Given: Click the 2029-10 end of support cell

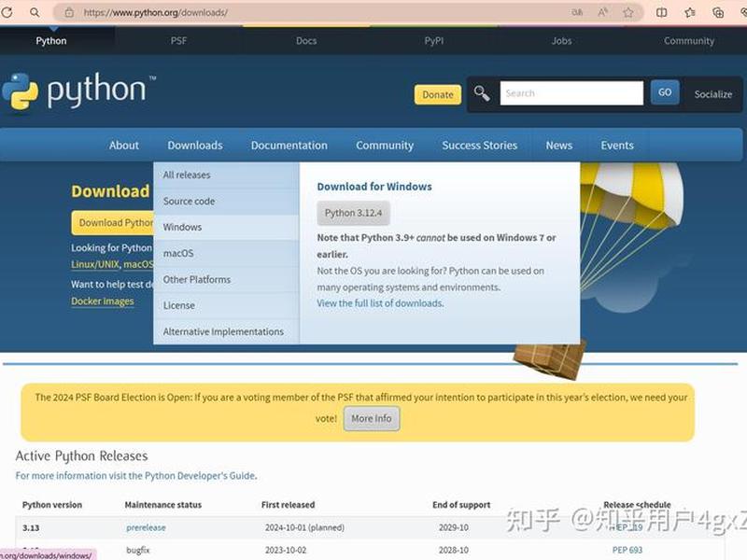Looking at the screenshot, I should coord(454,527).
